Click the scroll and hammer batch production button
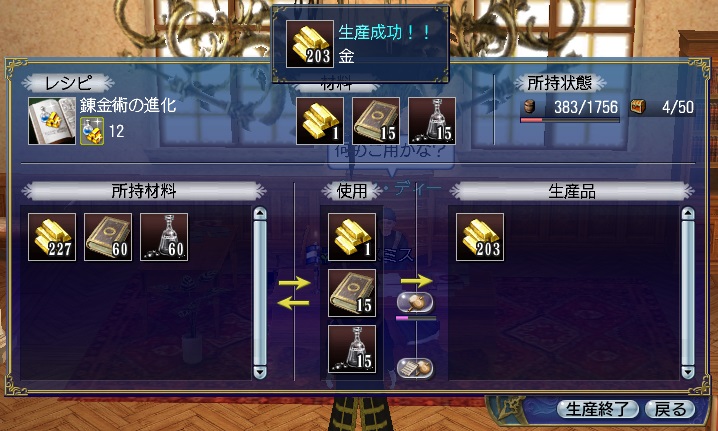This screenshot has width=718, height=431. [414, 368]
